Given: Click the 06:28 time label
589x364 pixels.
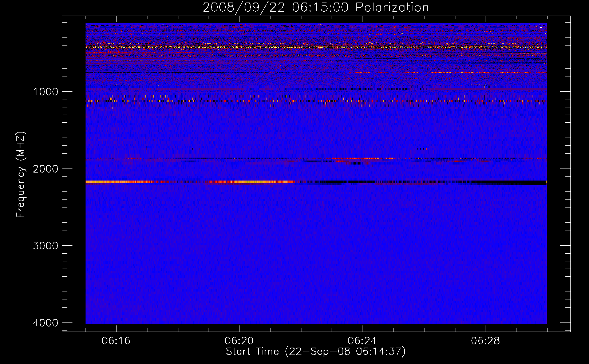Looking at the screenshot, I should point(485,341).
